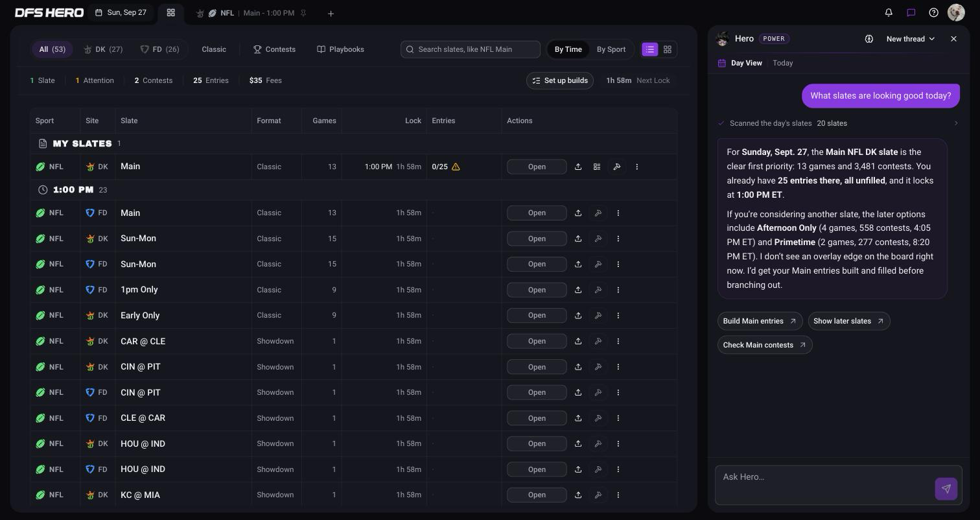Screen dimensions: 980x520
Task: Click the upload icon in My Slates Main row
Action: pyautogui.click(x=578, y=167)
